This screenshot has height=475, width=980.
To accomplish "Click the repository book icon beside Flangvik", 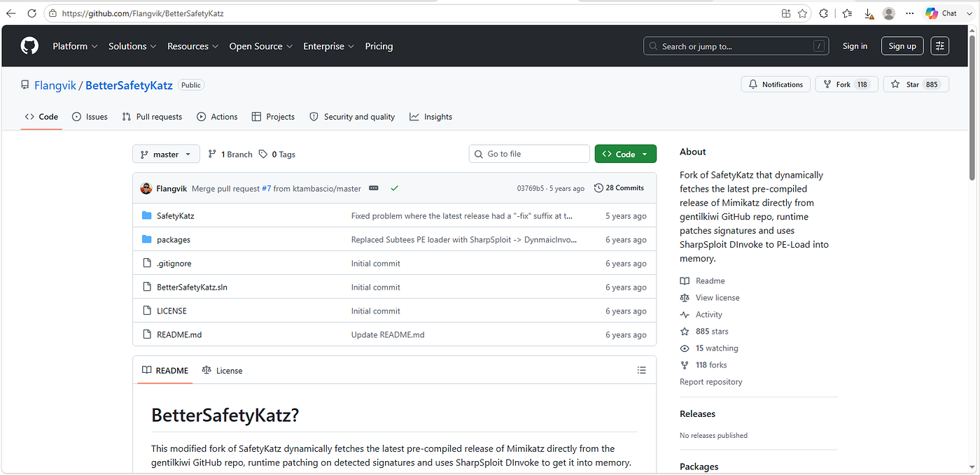I will (x=25, y=85).
